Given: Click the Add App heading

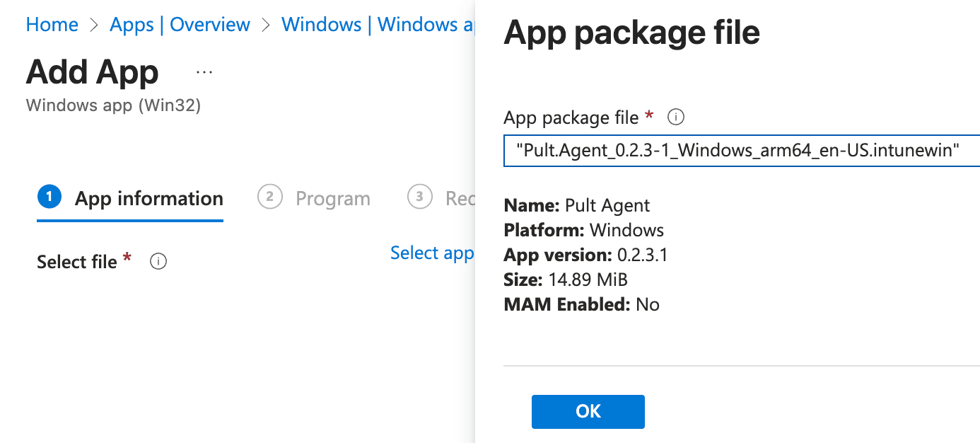Looking at the screenshot, I should coord(93,72).
